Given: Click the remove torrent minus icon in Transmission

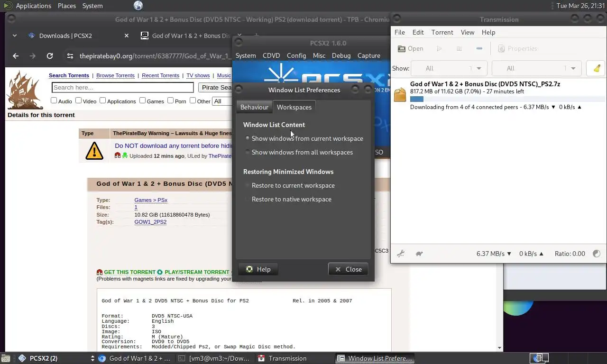Looking at the screenshot, I should 479,48.
